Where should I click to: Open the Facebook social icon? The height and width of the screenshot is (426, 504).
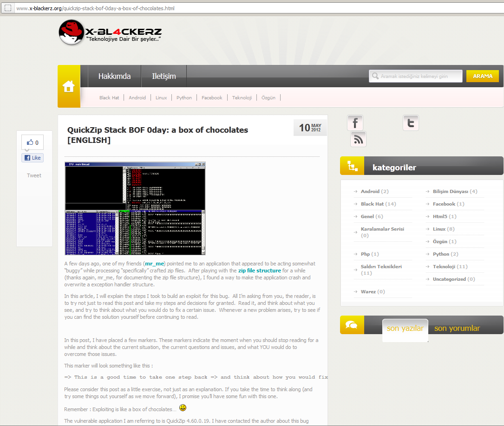[355, 123]
